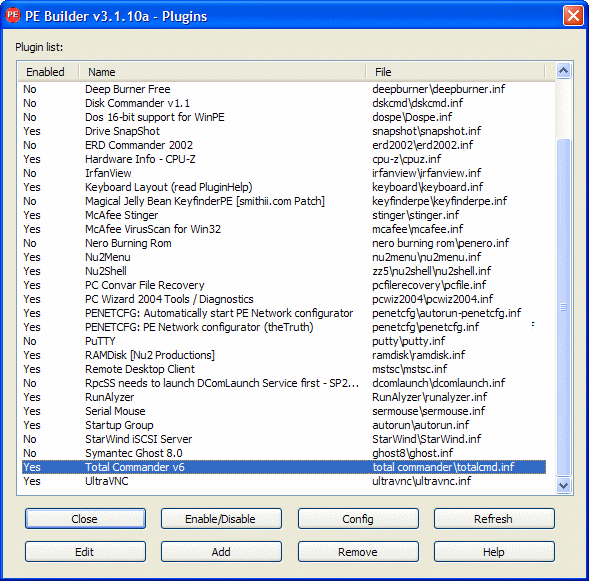Click file path StarWind\StarWind.inf
Image resolution: width=589 pixels, height=581 pixels.
pyautogui.click(x=427, y=439)
